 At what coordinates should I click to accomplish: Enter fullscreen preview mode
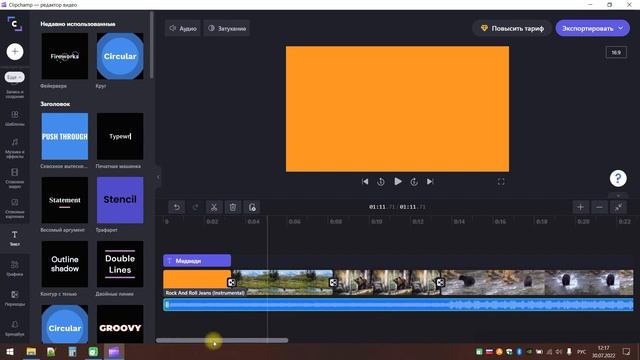pyautogui.click(x=501, y=182)
